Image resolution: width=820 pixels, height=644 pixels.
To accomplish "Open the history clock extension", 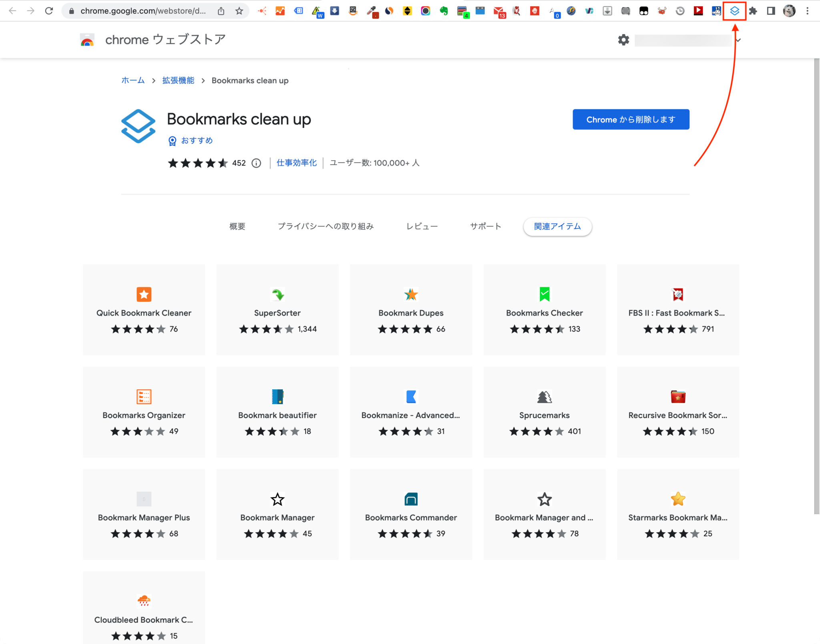I will 680,11.
